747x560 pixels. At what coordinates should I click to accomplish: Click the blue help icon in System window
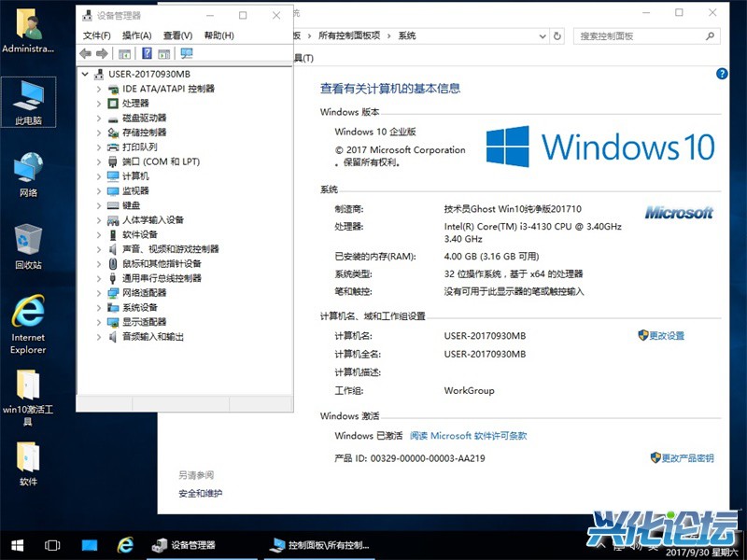point(722,74)
